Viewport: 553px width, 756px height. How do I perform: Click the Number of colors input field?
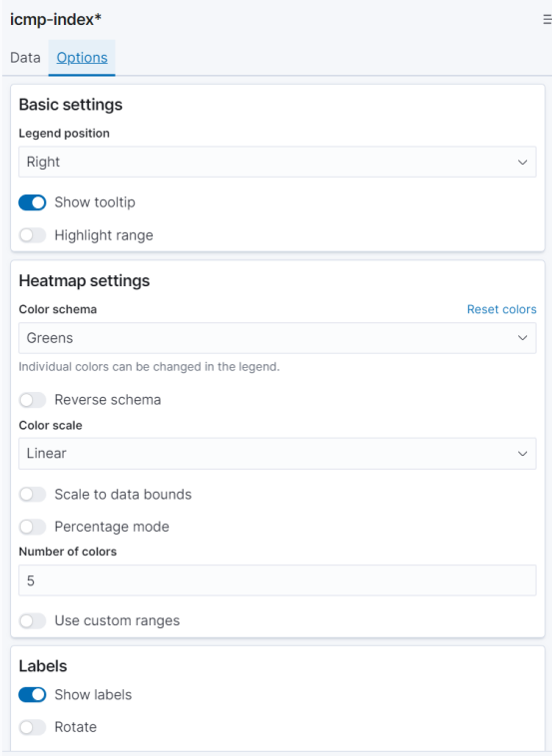(276, 580)
